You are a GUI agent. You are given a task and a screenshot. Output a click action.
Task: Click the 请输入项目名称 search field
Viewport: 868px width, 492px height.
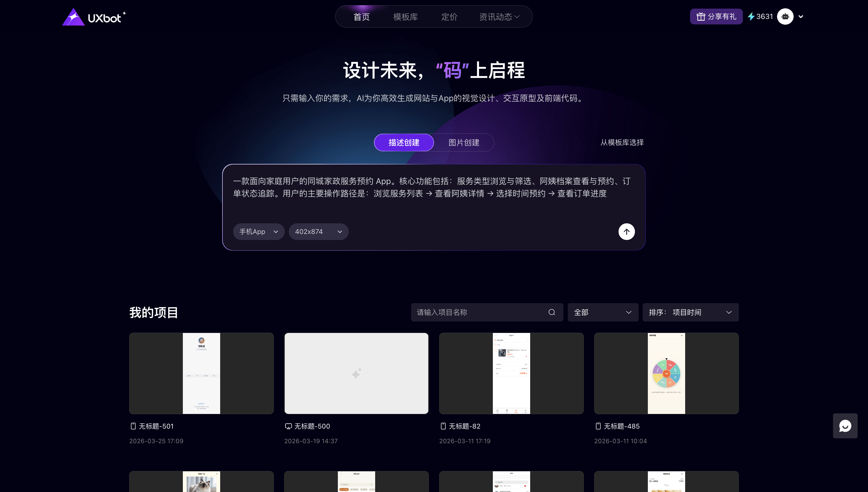point(480,312)
